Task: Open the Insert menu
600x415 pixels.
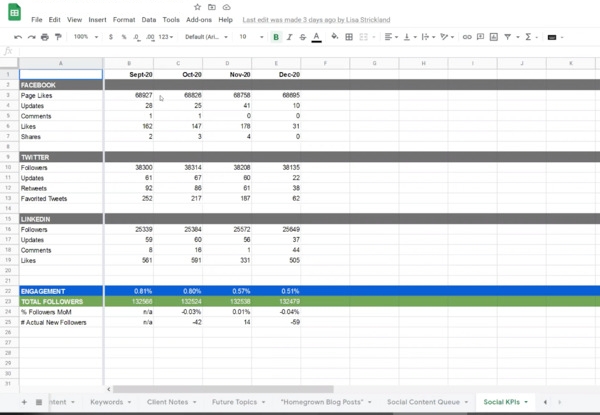Action: coord(97,20)
